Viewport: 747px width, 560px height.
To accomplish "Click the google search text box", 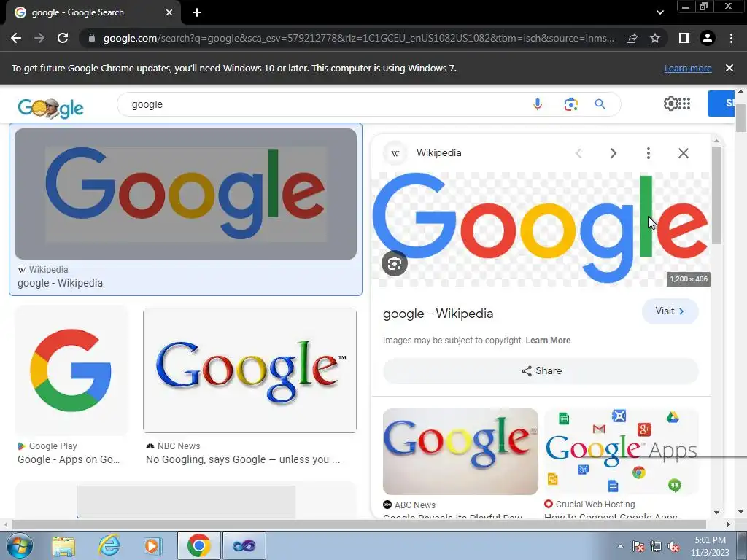I will (x=324, y=104).
